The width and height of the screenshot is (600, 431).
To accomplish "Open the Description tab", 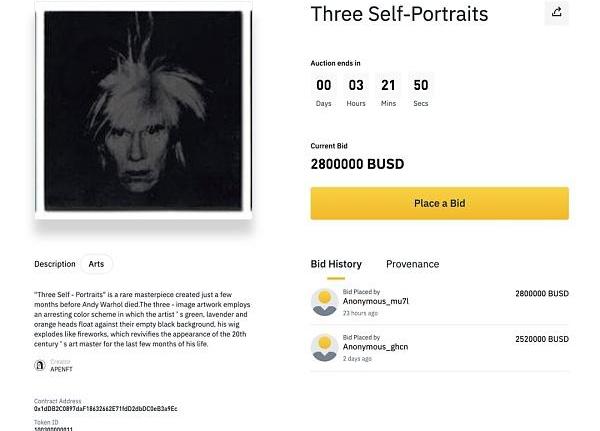I will (x=55, y=264).
